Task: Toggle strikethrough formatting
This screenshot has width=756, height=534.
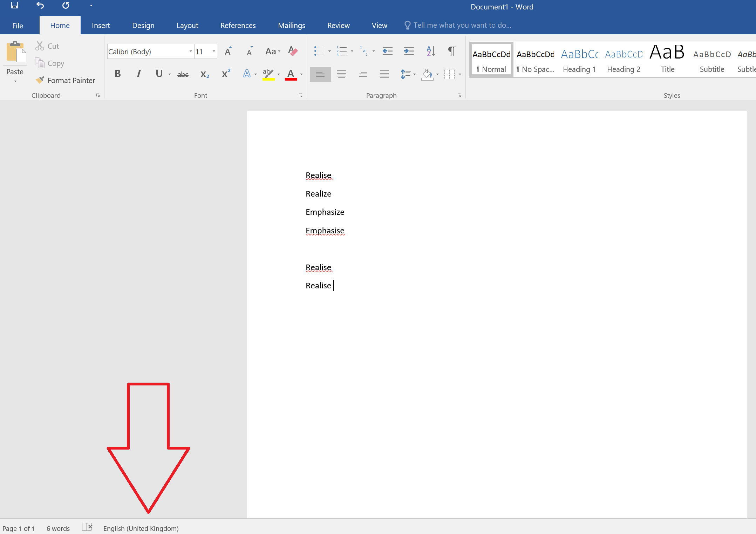Action: point(183,74)
